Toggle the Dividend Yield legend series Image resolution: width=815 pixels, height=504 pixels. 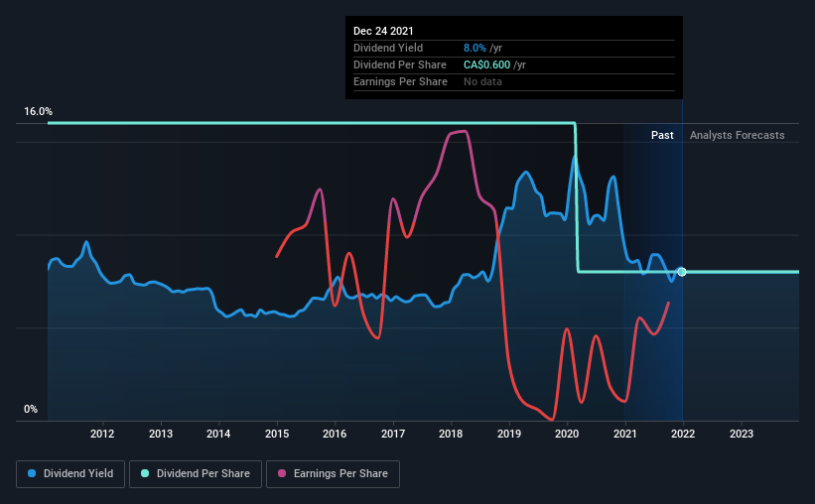(70, 474)
